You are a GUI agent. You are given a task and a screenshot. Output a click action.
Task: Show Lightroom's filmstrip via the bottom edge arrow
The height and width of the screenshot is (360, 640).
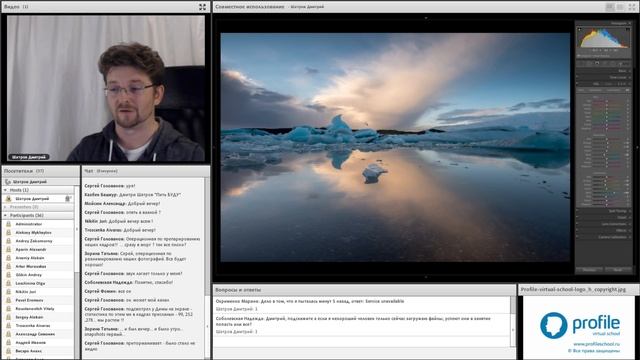tap(426, 277)
